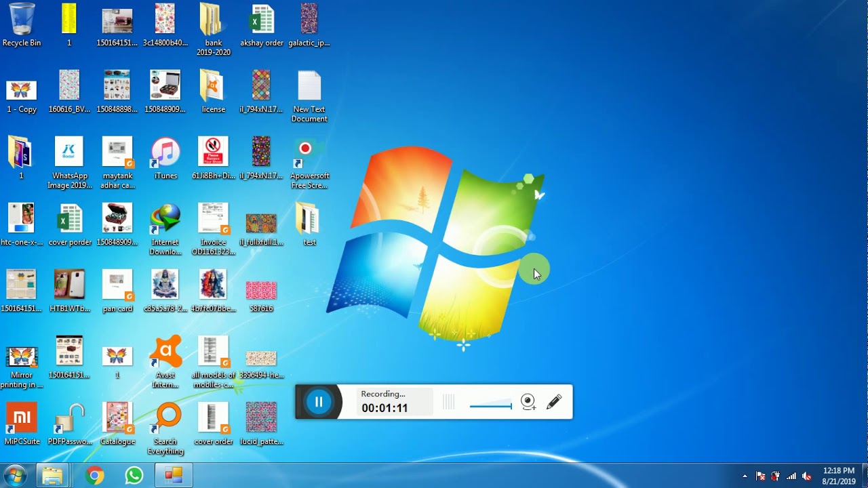Select the all models of mobiles file
This screenshot has height=488, width=868.
214,363
